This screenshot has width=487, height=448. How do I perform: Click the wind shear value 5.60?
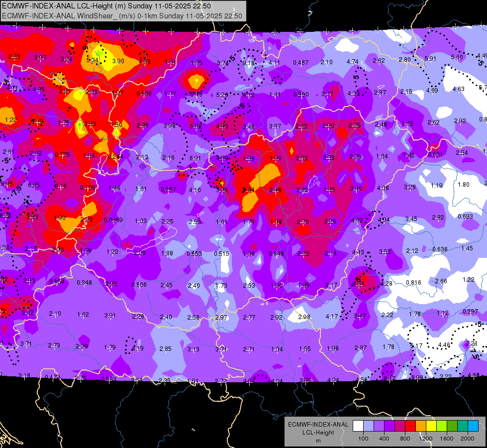[457, 57]
